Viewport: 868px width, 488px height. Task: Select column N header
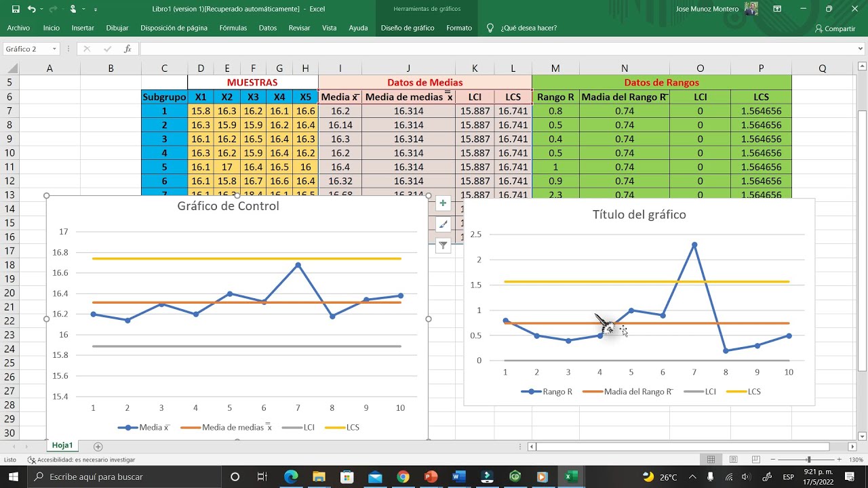(625, 68)
